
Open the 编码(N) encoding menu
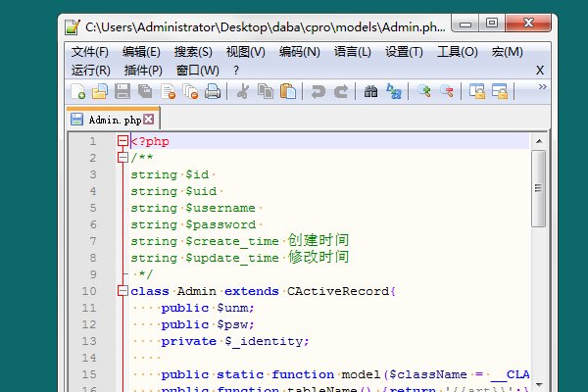pos(299,52)
